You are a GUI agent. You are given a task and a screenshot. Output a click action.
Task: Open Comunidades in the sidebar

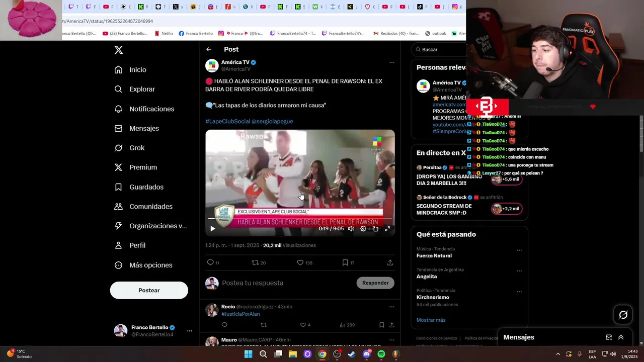pos(143,207)
